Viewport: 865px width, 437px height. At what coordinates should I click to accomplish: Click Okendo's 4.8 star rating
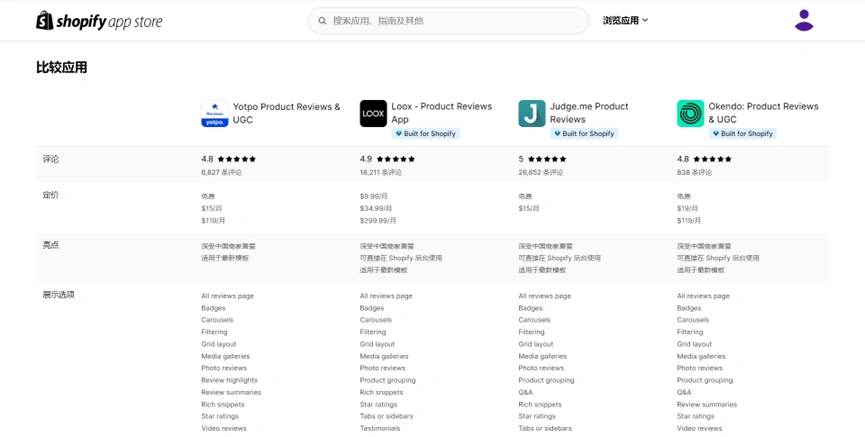704,159
